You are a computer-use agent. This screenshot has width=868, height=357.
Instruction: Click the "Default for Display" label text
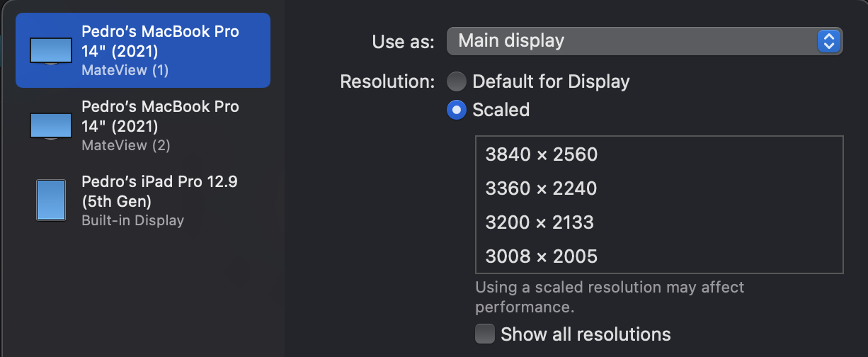pos(551,81)
